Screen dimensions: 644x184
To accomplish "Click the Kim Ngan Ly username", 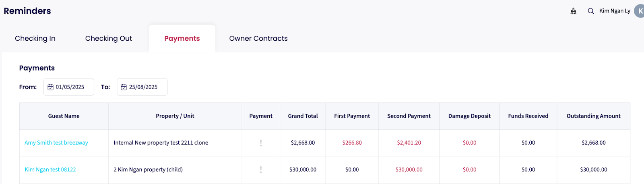I will point(615,11).
